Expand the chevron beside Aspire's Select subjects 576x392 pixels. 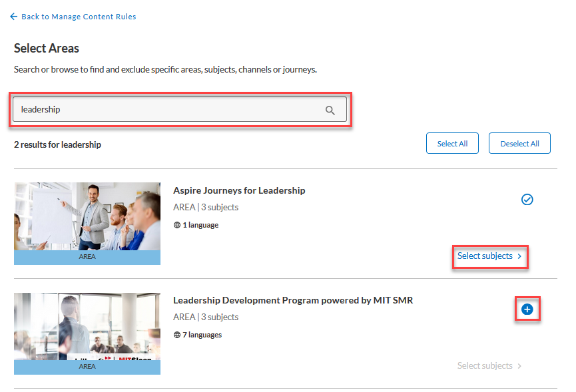(519, 256)
